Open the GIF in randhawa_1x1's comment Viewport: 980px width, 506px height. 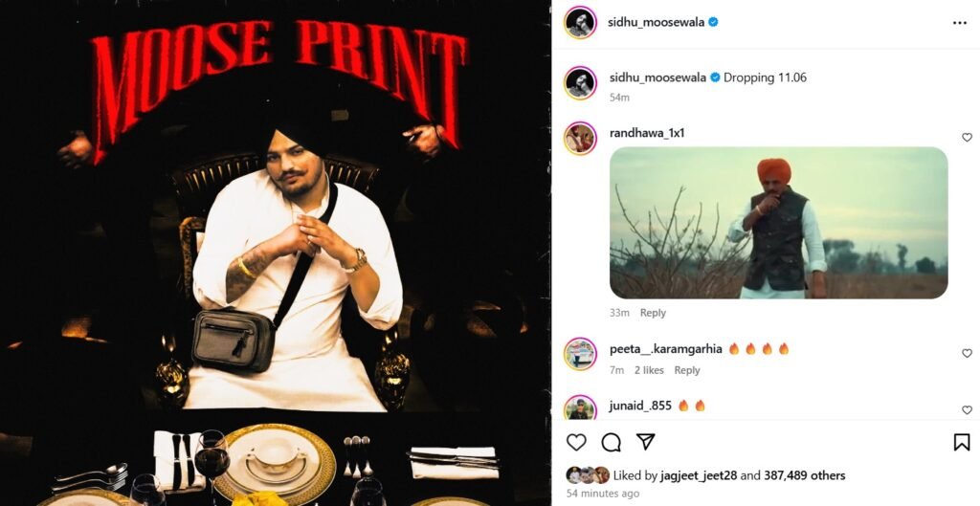(x=778, y=223)
